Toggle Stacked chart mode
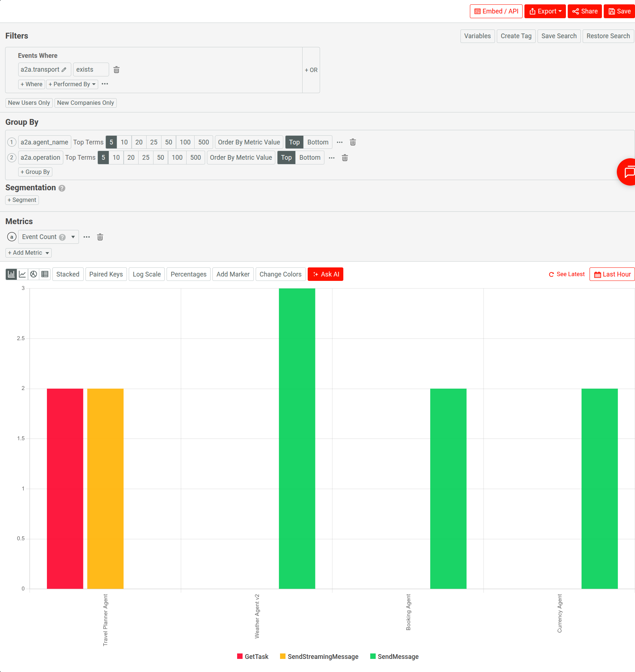This screenshot has width=635, height=672. [x=68, y=274]
